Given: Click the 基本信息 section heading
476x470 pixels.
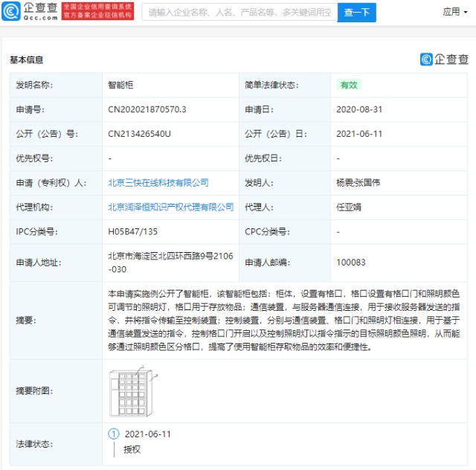Looking at the screenshot, I should pyautogui.click(x=27, y=59).
